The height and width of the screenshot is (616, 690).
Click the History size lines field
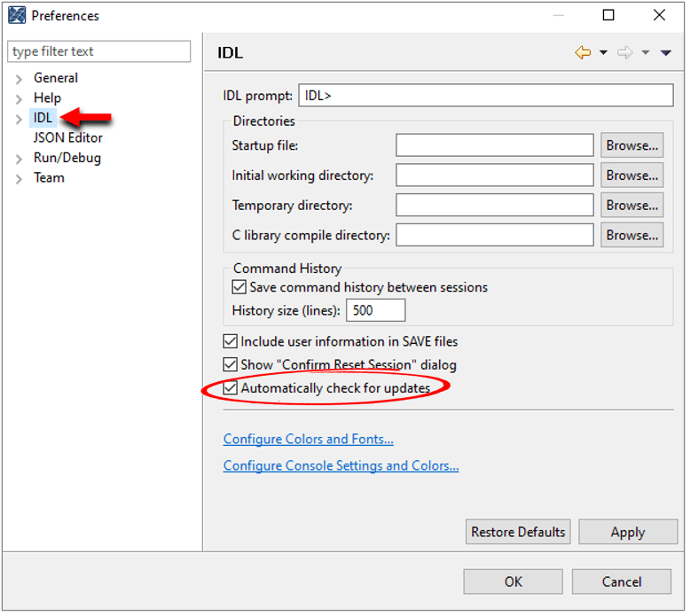[x=375, y=310]
